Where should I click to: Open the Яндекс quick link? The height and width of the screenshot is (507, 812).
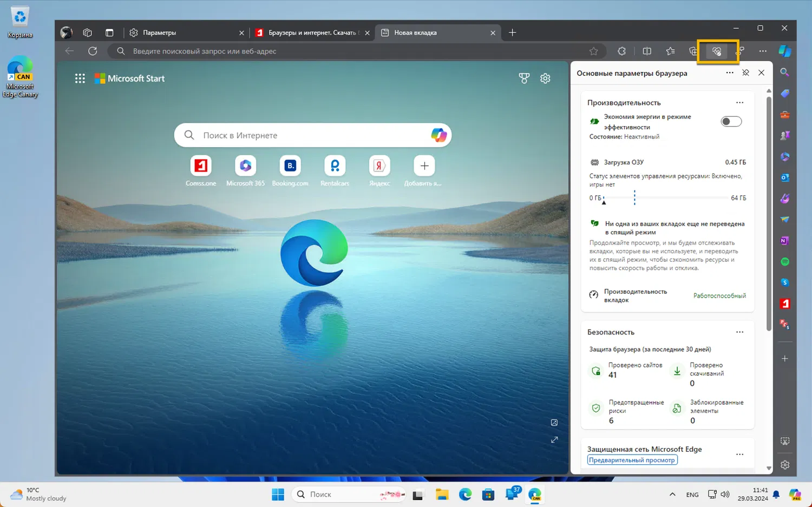click(379, 171)
